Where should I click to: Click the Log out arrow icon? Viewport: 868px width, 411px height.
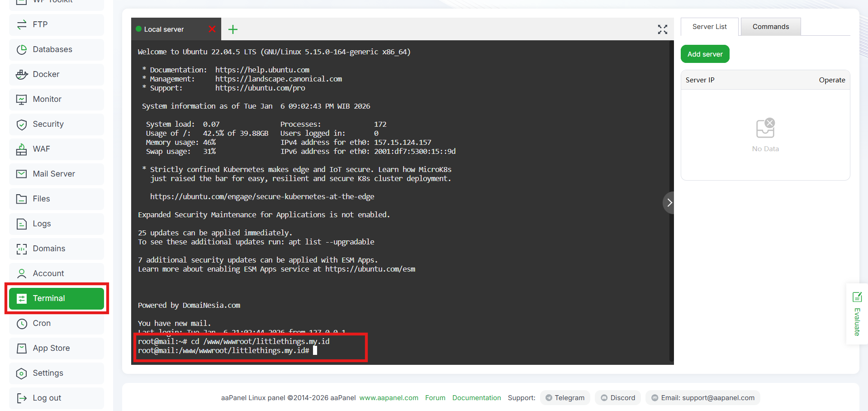[22, 398]
